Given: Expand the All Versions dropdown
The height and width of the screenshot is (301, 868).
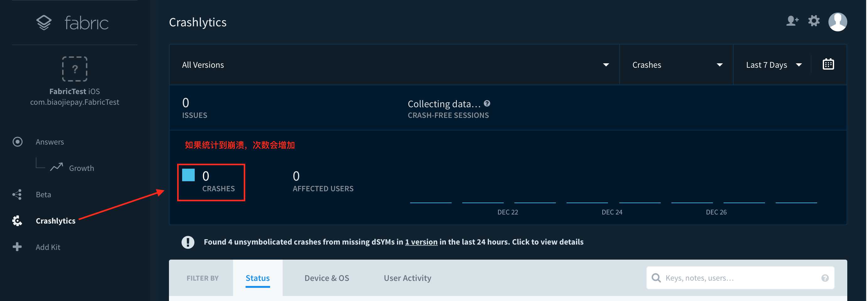Looking at the screenshot, I should pos(394,65).
